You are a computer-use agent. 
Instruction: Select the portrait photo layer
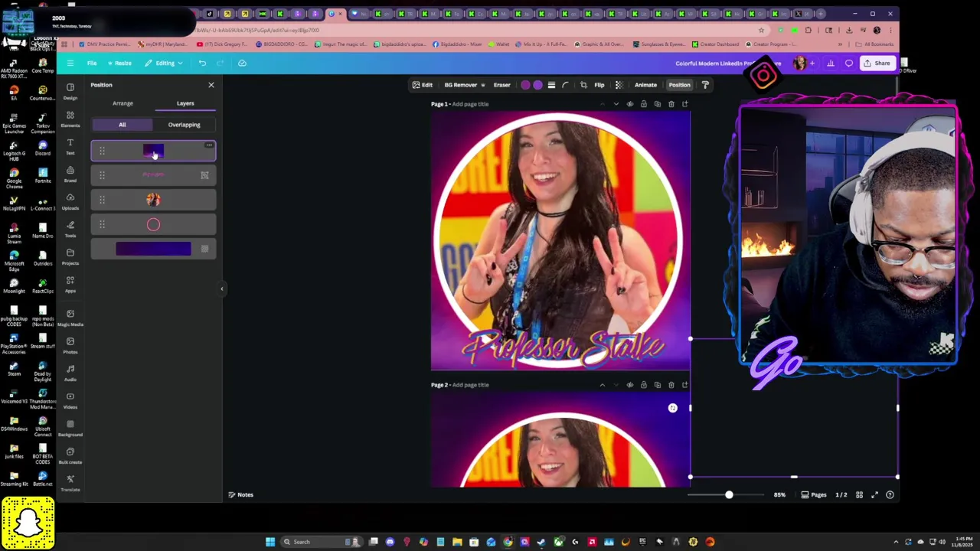[153, 200]
